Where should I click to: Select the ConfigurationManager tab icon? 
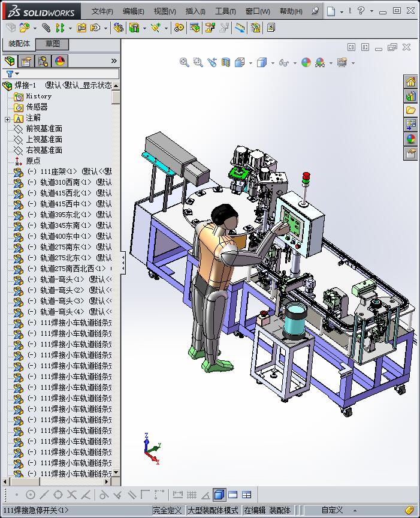point(43,61)
